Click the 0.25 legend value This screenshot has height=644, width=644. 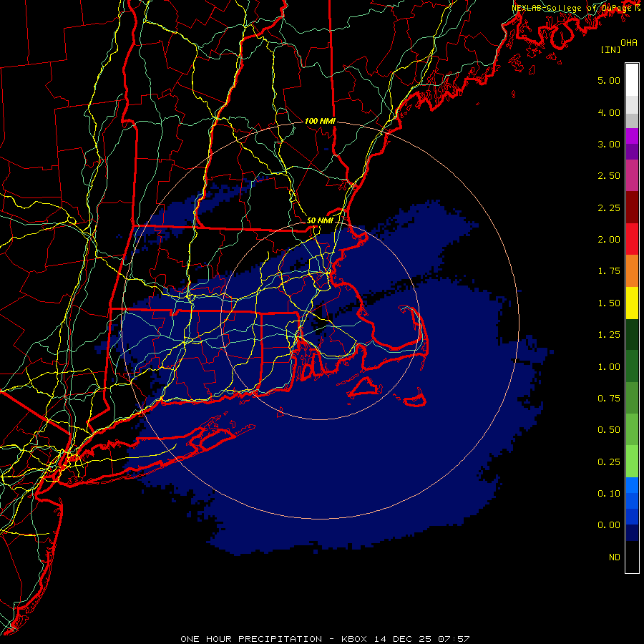point(609,462)
